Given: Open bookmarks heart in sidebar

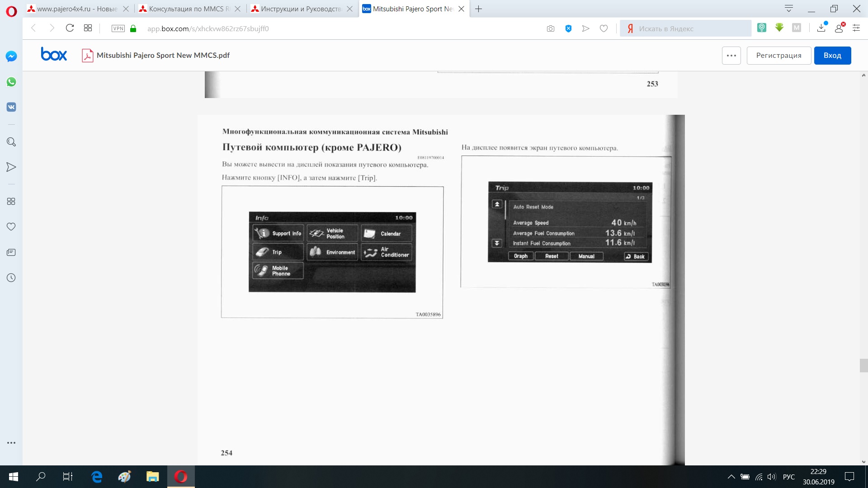Looking at the screenshot, I should [11, 226].
